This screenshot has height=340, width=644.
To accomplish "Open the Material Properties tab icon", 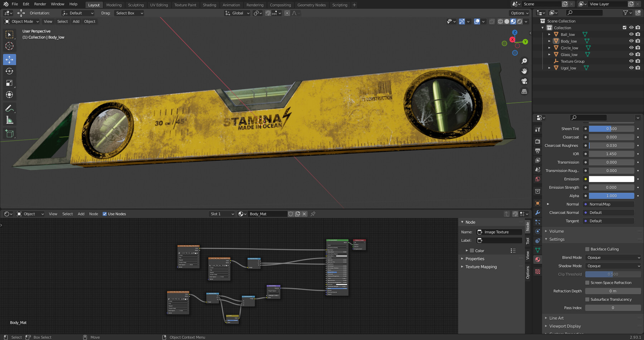I will point(537,260).
